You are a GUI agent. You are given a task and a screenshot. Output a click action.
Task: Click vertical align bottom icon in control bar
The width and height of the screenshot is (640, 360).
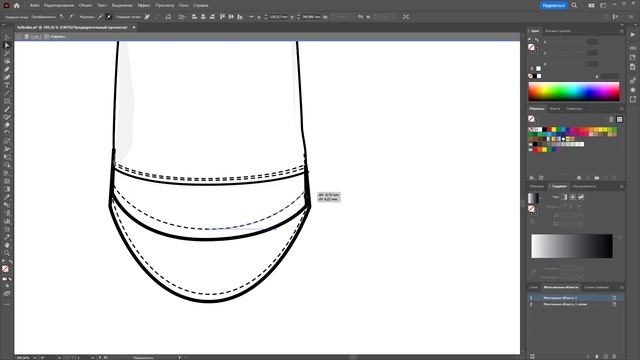[x=240, y=17]
